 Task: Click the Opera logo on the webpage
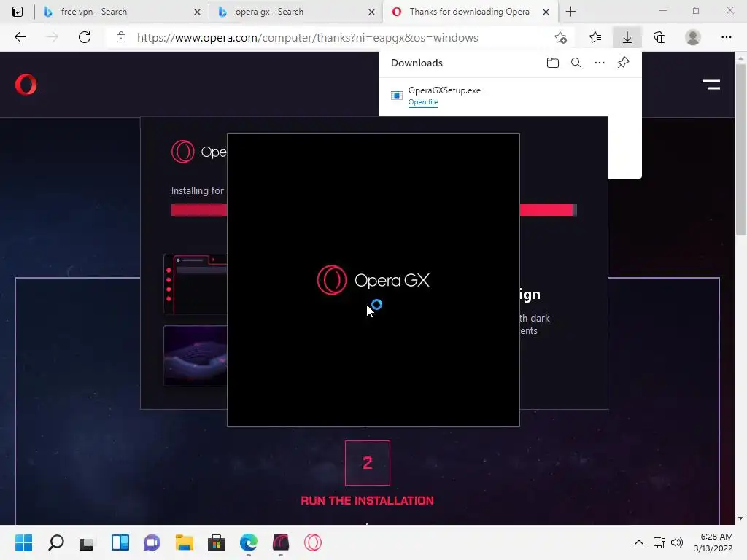(26, 85)
